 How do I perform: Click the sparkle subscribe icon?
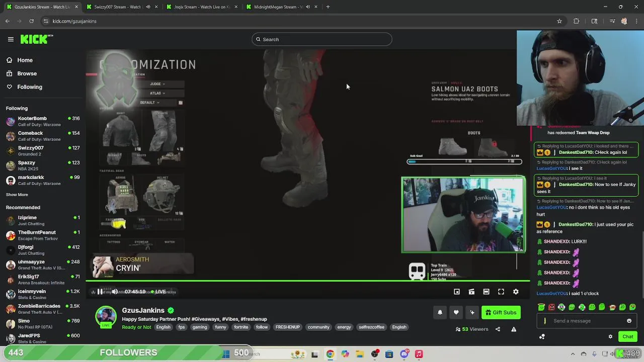point(472,313)
